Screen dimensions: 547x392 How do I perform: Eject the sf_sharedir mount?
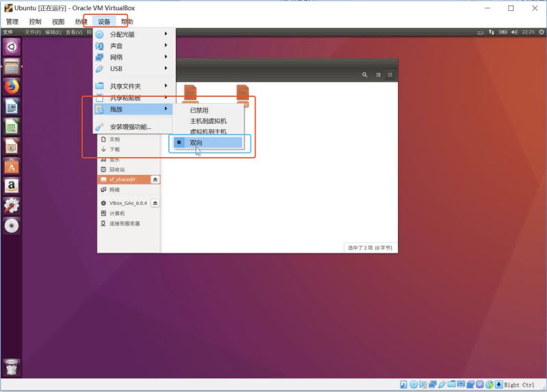[155, 180]
